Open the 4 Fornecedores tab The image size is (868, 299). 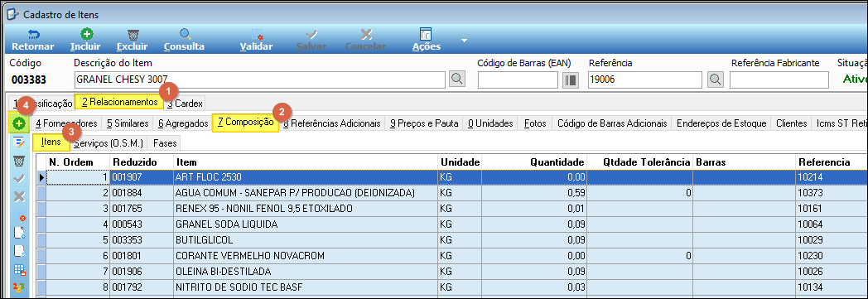[x=66, y=123]
